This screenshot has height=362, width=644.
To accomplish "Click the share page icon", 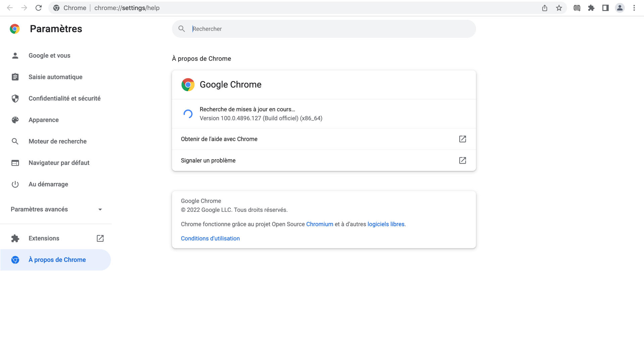I will 545,8.
